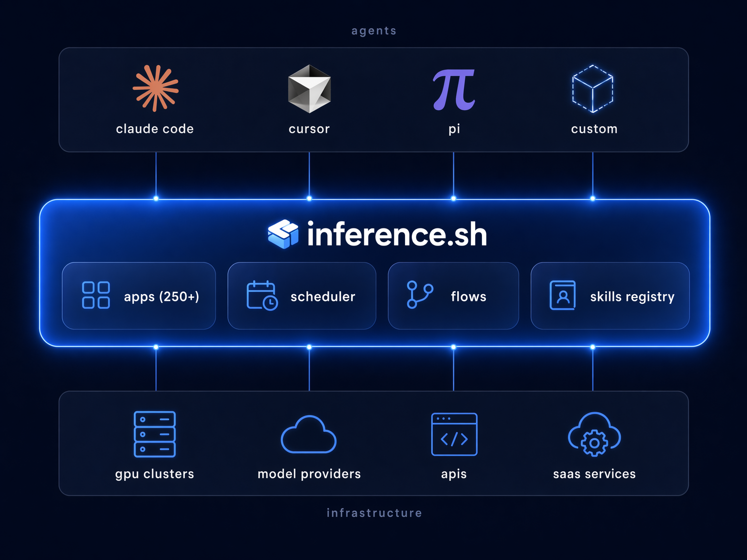Click the apps grid icon
The image size is (747, 560).
(x=96, y=295)
